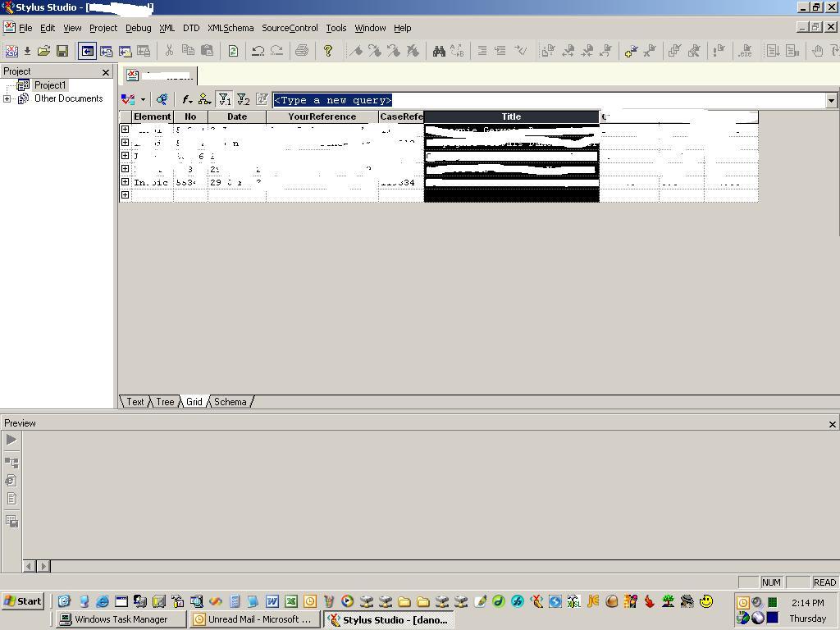Click the Find binoculars icon
840x630 pixels.
pos(439,51)
